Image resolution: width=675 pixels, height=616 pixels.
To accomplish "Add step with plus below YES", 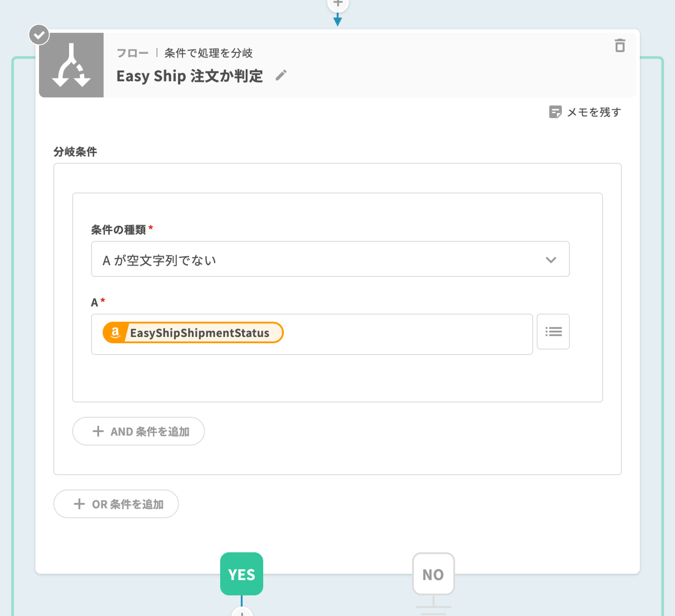I will [242, 612].
